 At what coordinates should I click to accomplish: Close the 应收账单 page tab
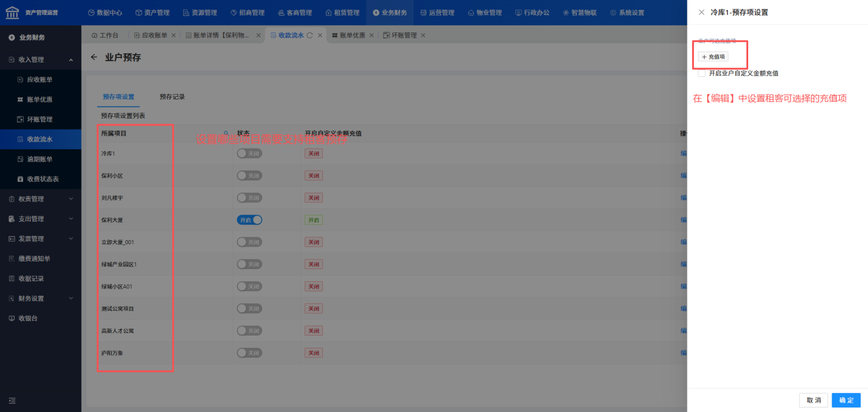174,35
